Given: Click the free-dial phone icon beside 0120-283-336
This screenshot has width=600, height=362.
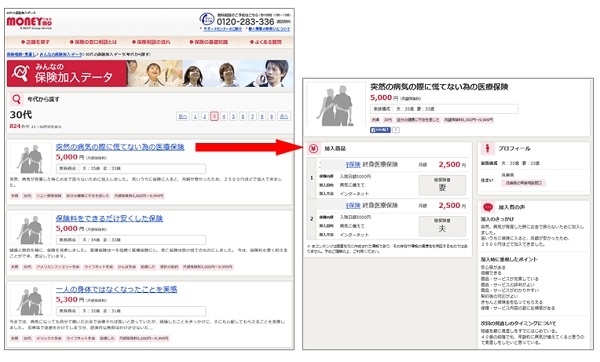Looking at the screenshot, I should click(207, 19).
